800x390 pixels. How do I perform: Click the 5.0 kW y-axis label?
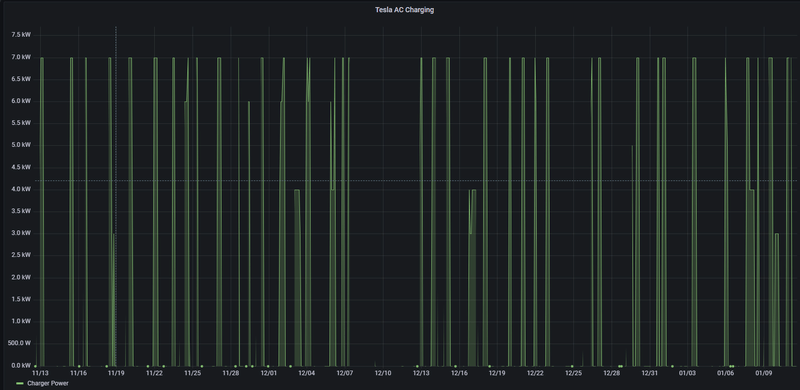(x=21, y=145)
